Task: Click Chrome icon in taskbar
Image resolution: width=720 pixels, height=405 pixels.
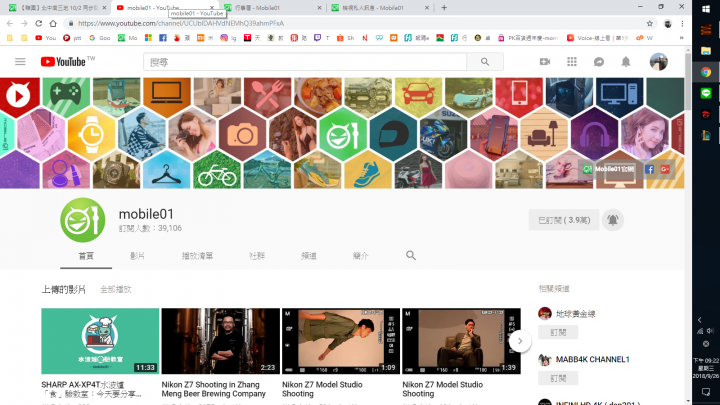Action: 706,72
